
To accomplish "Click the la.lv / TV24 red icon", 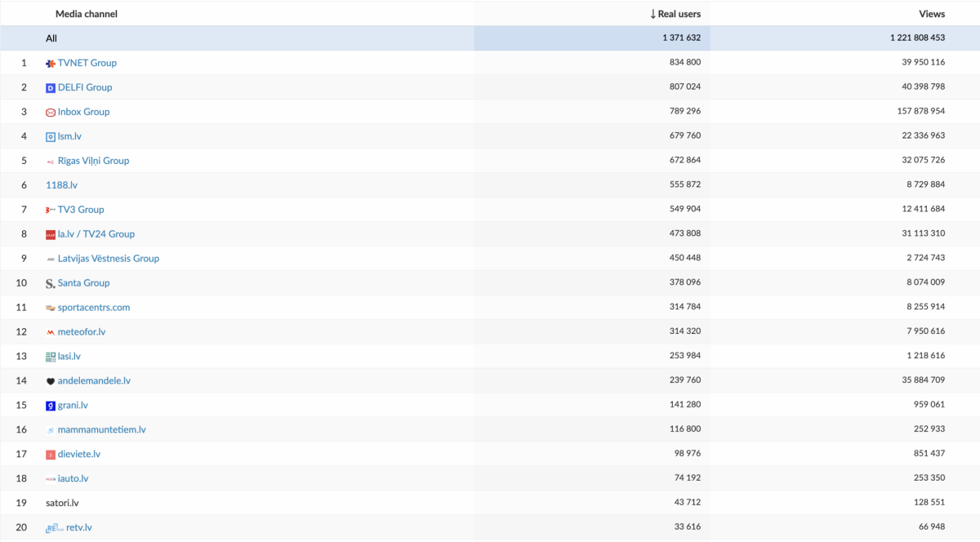I will (51, 235).
